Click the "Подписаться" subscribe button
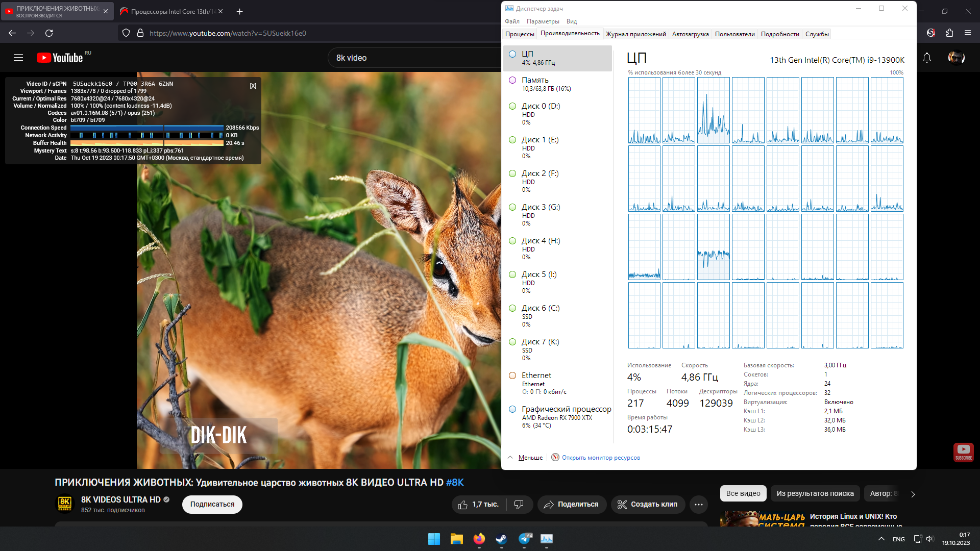 click(212, 505)
